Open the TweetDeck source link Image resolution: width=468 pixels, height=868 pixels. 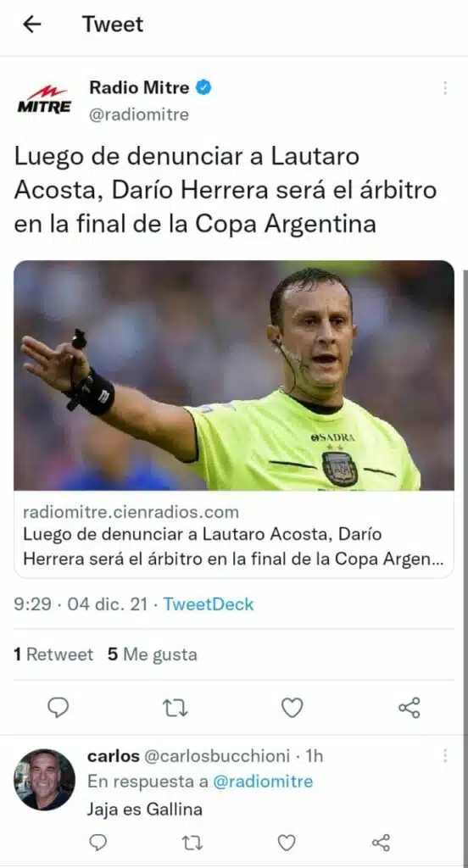[x=209, y=604]
